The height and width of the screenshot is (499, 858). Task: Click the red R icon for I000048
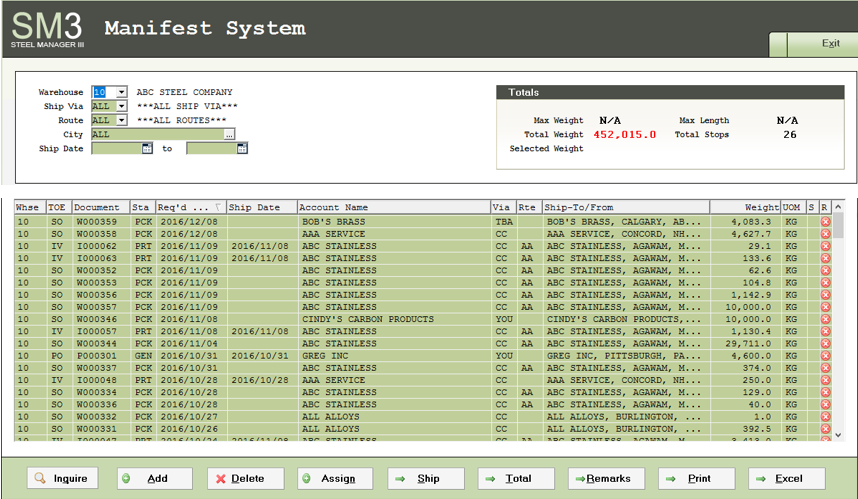point(825,380)
